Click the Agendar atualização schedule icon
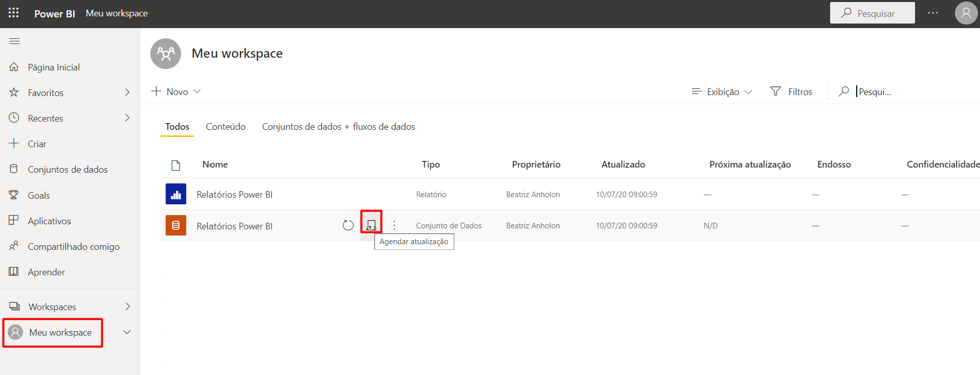This screenshot has height=375, width=980. point(371,225)
